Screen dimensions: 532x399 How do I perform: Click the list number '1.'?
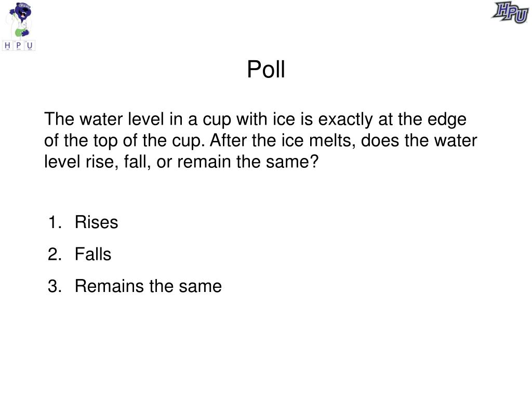pyautogui.click(x=55, y=222)
